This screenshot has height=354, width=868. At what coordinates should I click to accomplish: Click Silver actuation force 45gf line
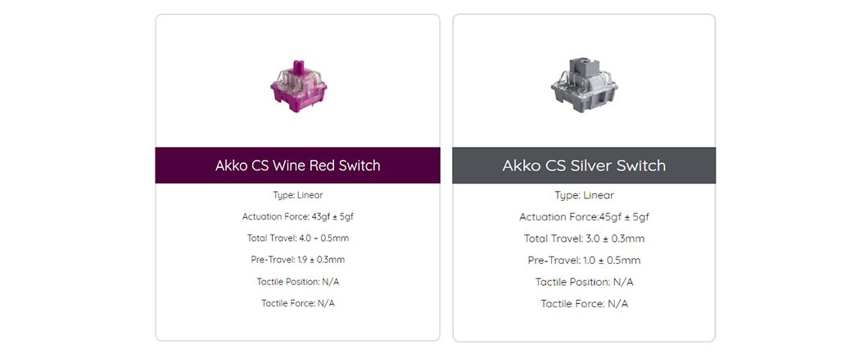point(584,217)
